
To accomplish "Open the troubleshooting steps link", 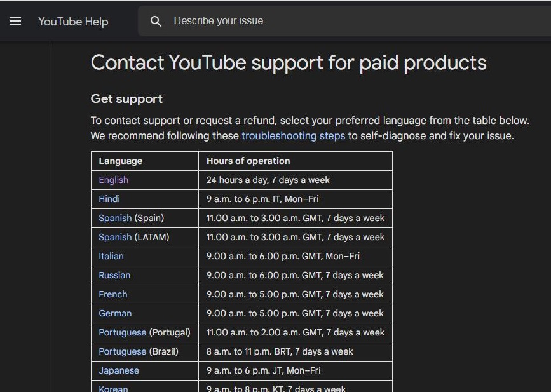I will (293, 135).
